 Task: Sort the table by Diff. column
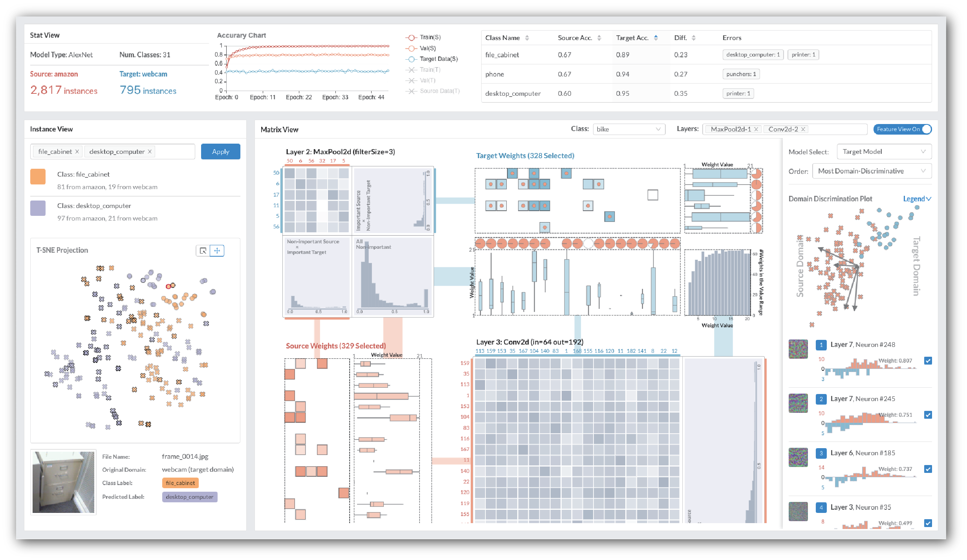click(x=693, y=38)
